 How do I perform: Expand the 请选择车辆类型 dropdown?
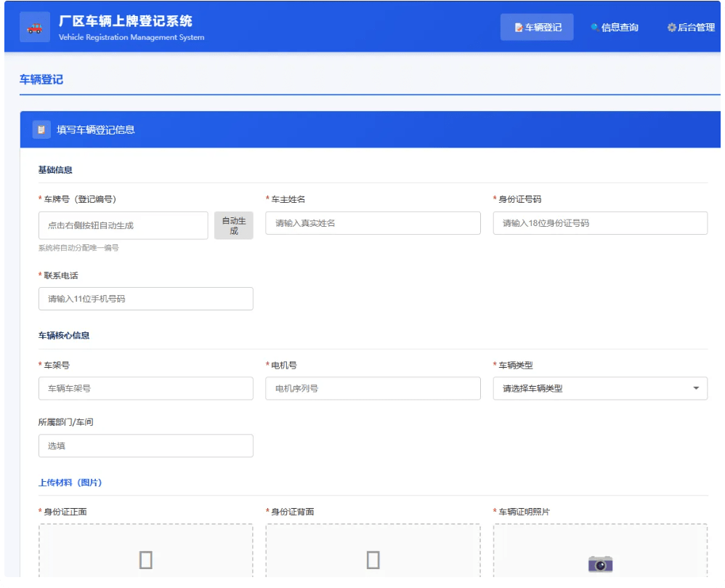coord(600,388)
